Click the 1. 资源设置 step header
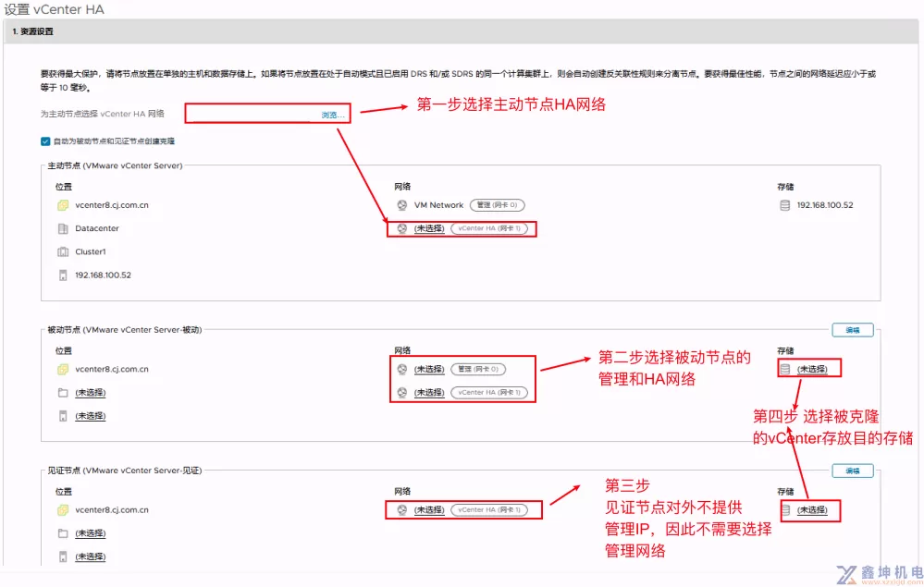This screenshot has height=587, width=924. pyautogui.click(x=461, y=31)
